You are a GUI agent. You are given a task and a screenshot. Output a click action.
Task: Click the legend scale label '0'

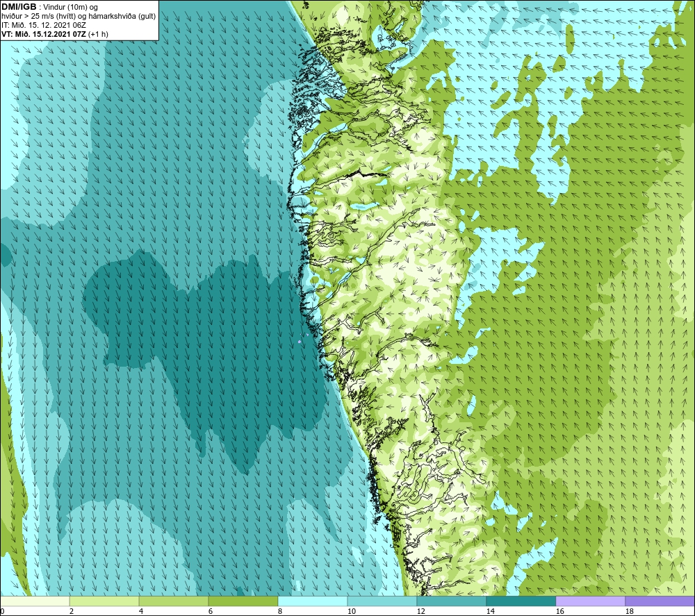(2, 612)
